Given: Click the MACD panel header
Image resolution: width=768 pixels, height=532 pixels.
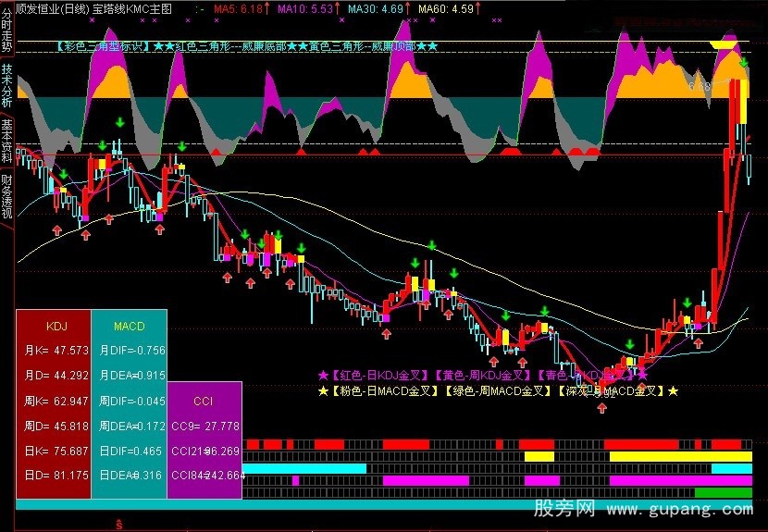Looking at the screenshot, I should (130, 327).
